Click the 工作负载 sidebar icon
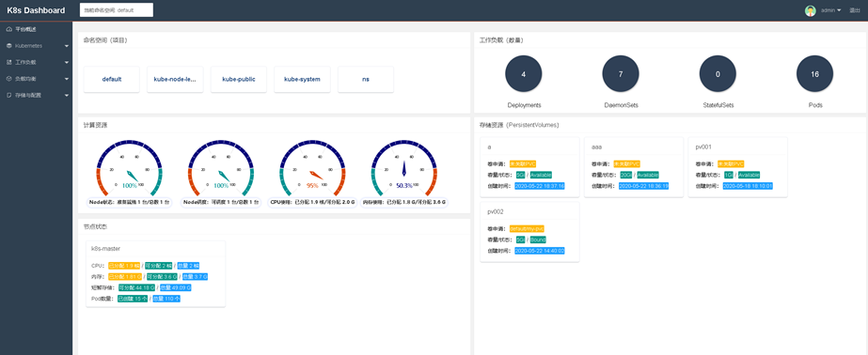 pyautogui.click(x=8, y=63)
